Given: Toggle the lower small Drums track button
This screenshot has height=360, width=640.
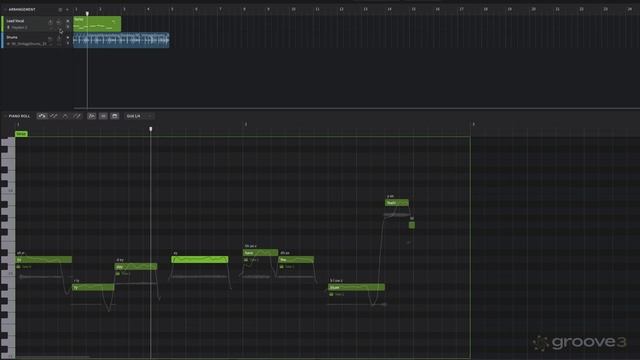Looking at the screenshot, I should point(68,43).
